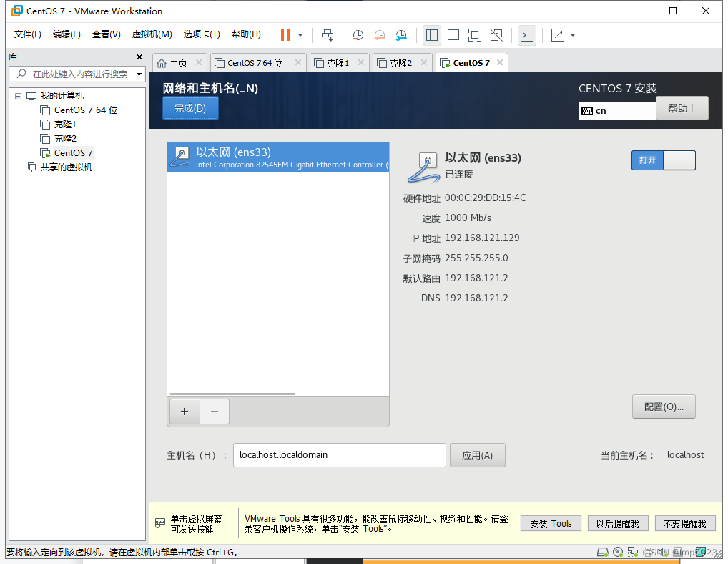Remove the network device with the minus button

click(215, 412)
